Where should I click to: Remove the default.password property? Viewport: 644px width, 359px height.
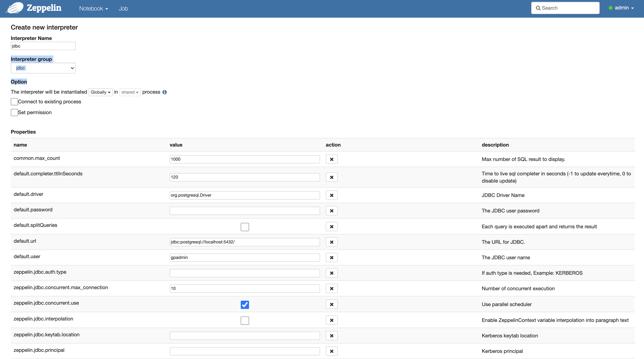tap(332, 211)
